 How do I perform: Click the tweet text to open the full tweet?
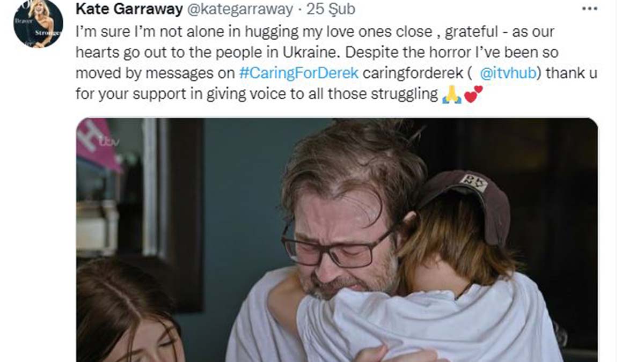[x=337, y=63]
